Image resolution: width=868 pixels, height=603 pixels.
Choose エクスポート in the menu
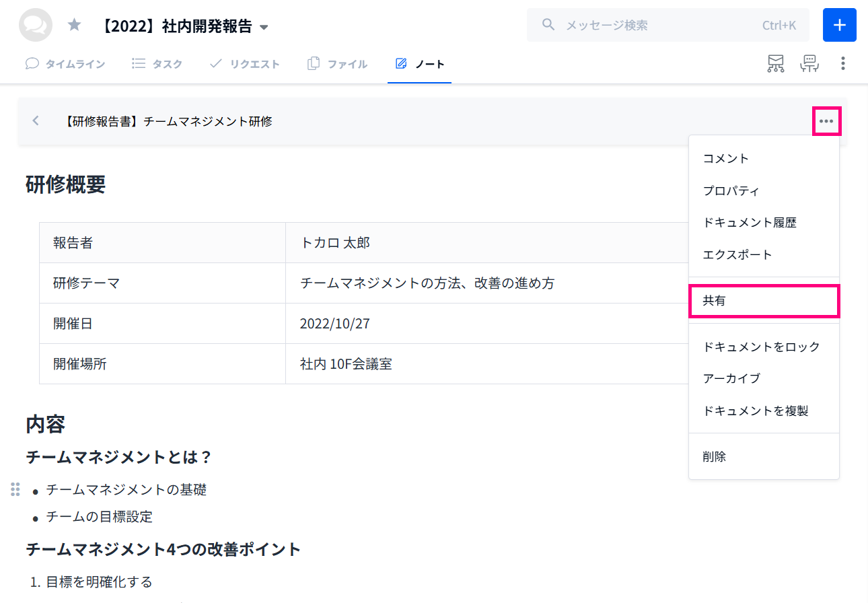[x=737, y=255]
